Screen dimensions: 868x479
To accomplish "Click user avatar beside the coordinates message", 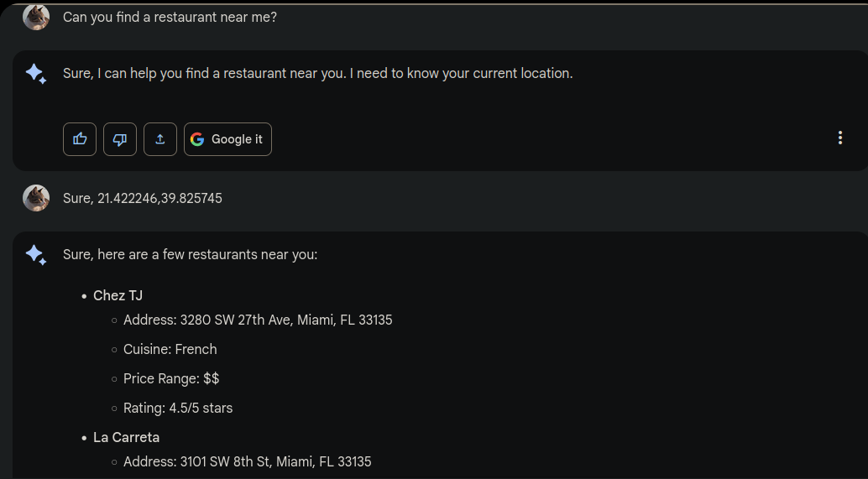I will click(x=36, y=198).
